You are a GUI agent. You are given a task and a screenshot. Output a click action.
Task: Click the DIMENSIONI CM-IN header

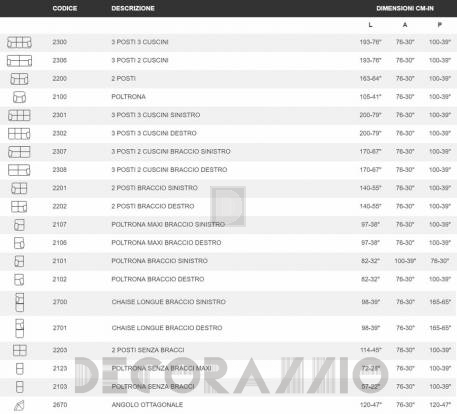pos(405,8)
